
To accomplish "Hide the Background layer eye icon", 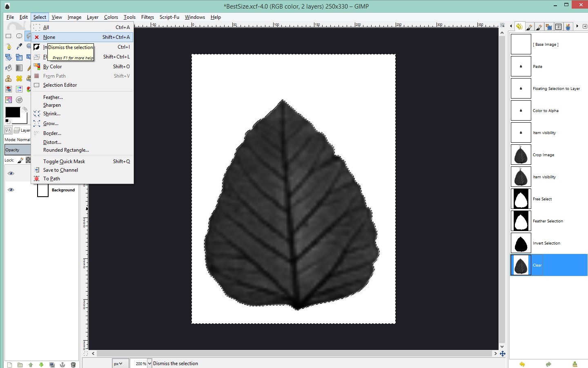I will pos(11,190).
